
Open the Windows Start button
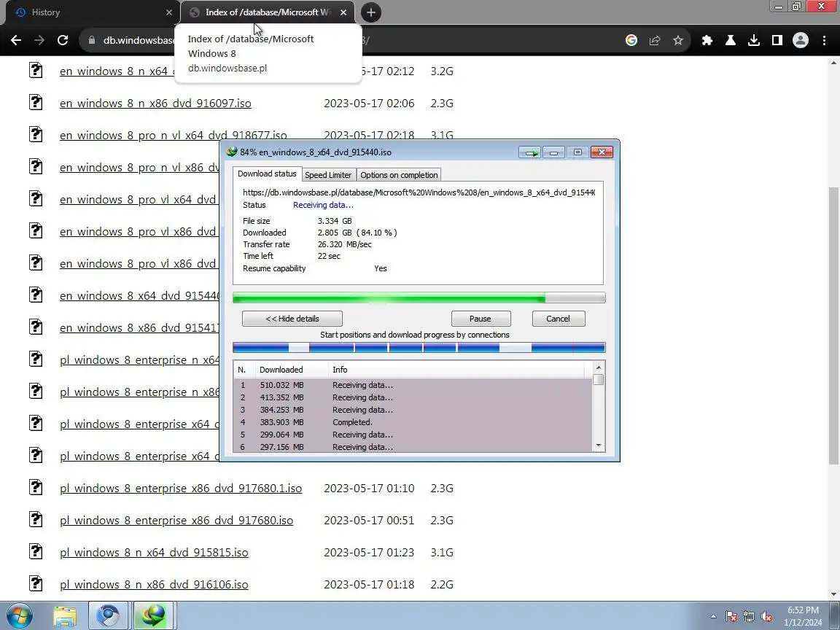click(19, 615)
